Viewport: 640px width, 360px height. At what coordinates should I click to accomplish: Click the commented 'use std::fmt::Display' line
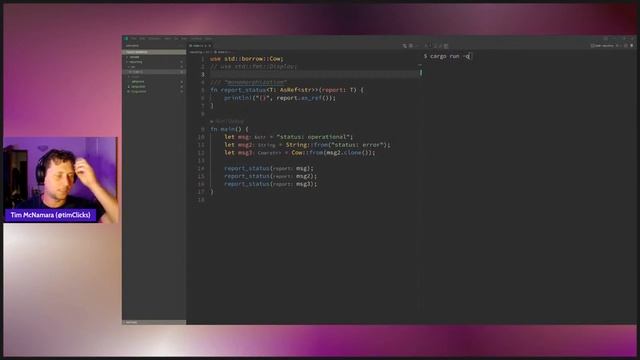(x=253, y=67)
